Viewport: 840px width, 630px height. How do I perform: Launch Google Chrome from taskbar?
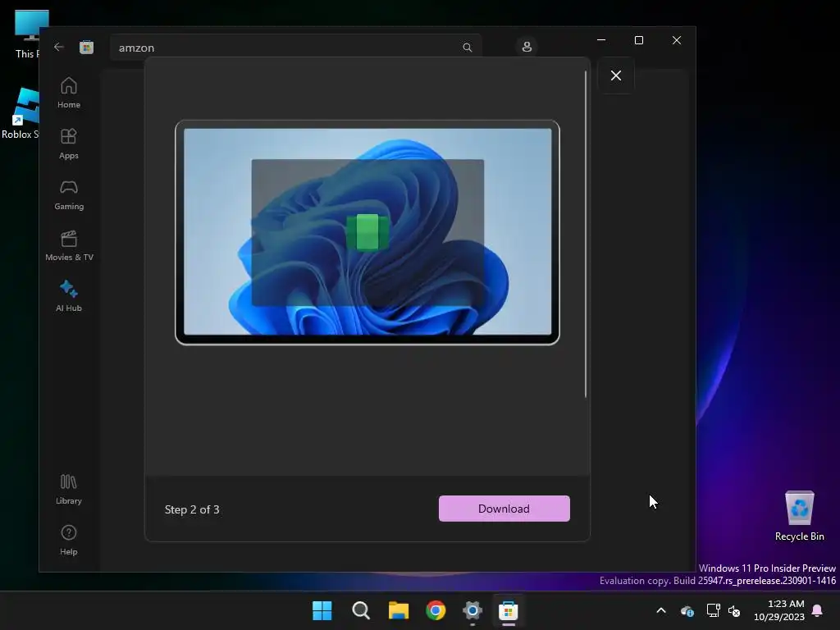click(x=436, y=610)
